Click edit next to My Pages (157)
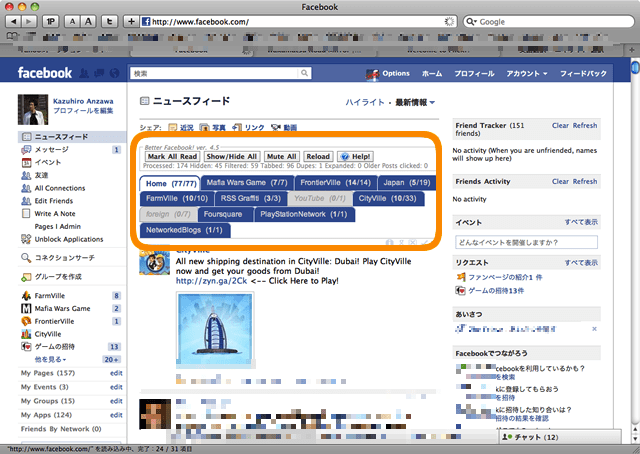The width and height of the screenshot is (640, 454). tap(116, 373)
